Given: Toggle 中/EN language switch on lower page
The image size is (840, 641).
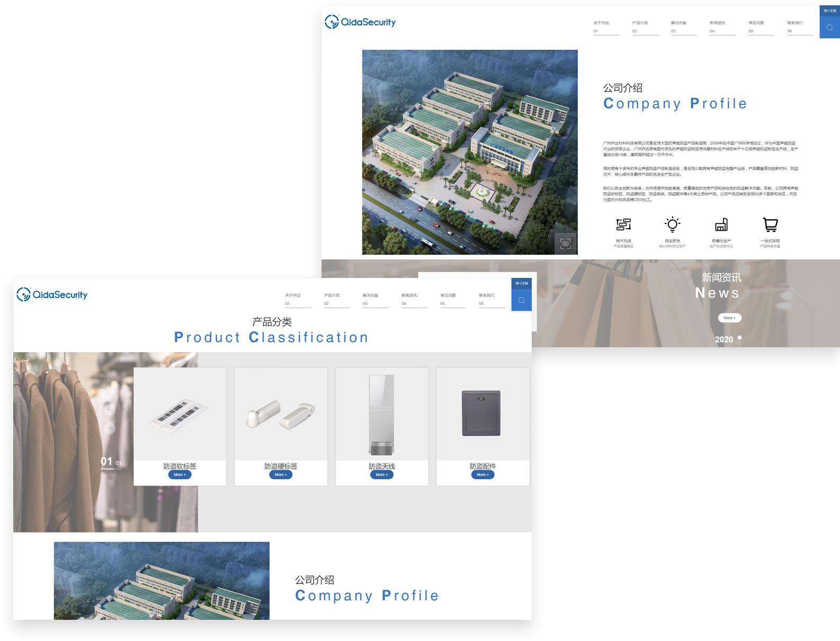Looking at the screenshot, I should point(521,284).
